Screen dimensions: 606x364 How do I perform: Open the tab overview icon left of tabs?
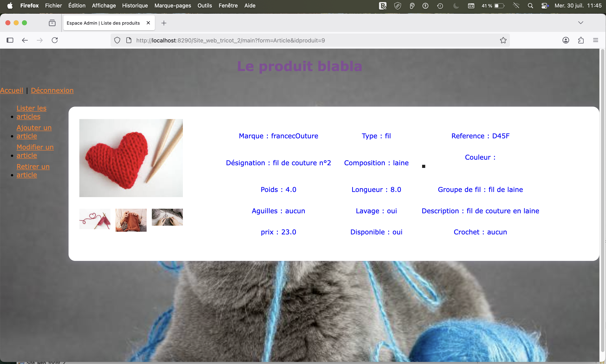click(52, 23)
